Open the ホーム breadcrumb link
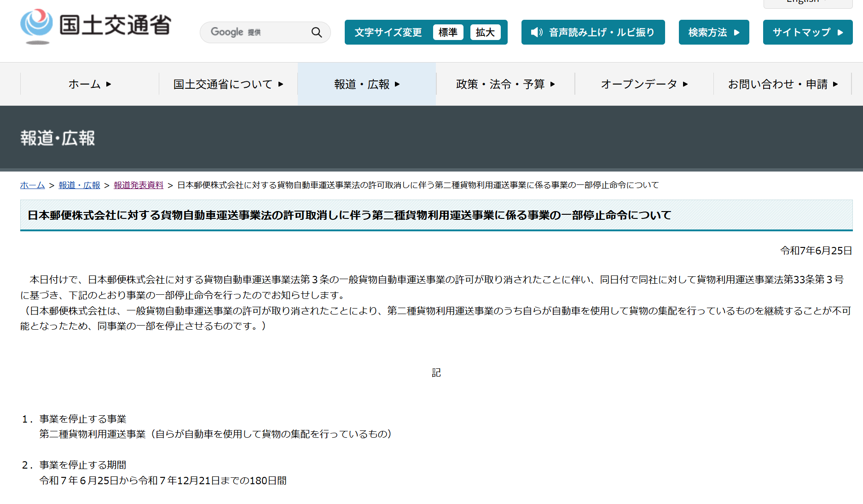 click(x=32, y=185)
